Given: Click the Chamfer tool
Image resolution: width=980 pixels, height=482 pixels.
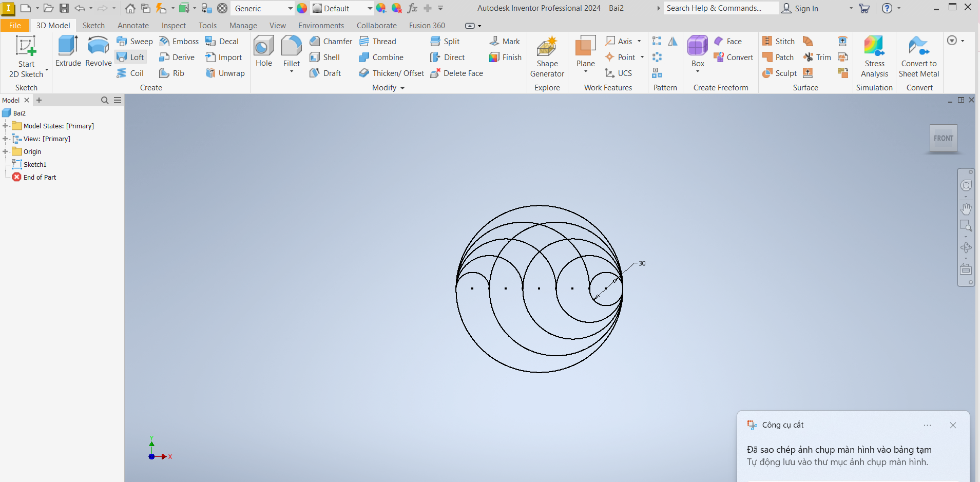Looking at the screenshot, I should click(x=331, y=42).
